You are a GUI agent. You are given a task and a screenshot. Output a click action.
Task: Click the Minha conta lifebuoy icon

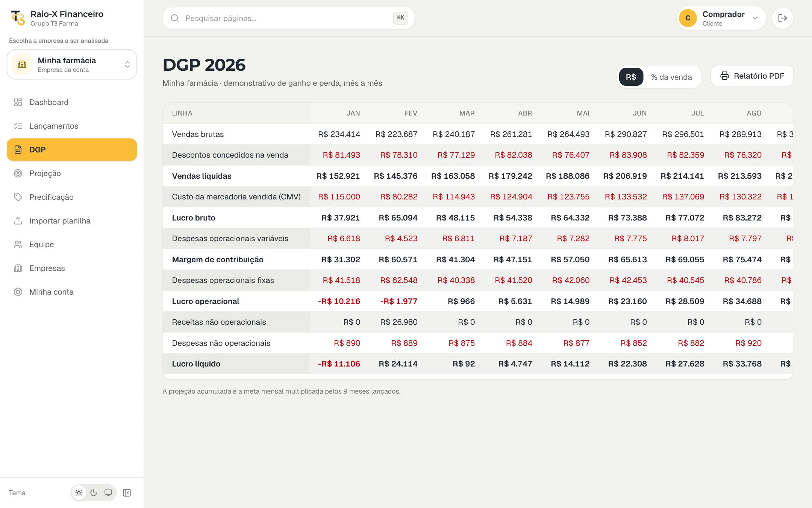[18, 292]
